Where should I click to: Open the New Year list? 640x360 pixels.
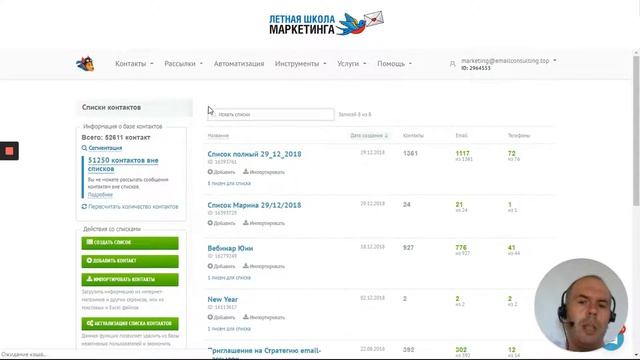(222, 299)
